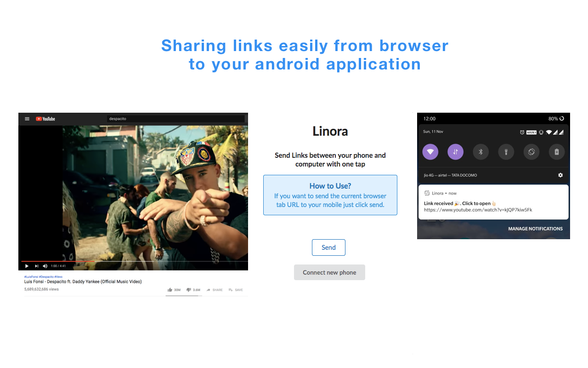This screenshot has height=368, width=588.
Task: Select the YouTube home logo
Action: [45, 119]
